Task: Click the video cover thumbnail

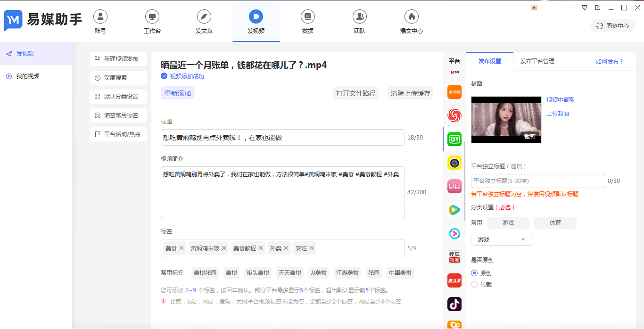Action: pos(506,120)
